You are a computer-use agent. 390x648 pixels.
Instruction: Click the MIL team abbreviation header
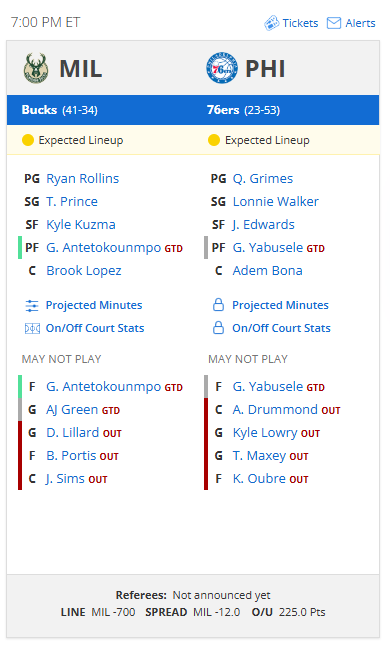click(81, 69)
